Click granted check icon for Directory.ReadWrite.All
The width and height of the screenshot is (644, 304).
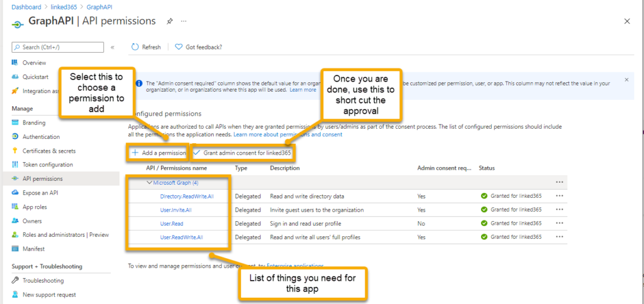[484, 196]
